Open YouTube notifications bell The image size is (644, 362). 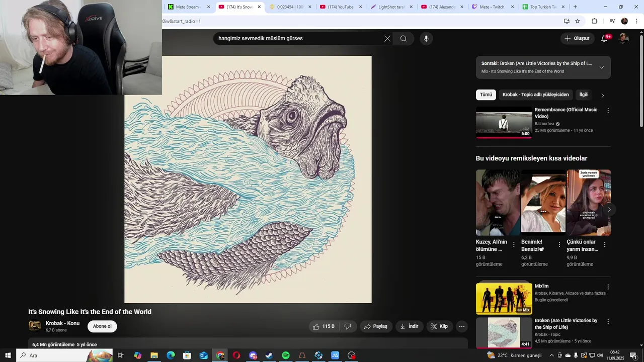(x=604, y=39)
